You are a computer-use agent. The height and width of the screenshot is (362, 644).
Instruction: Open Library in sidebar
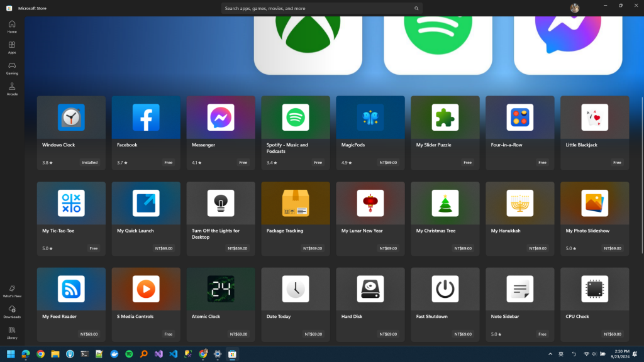point(12,333)
